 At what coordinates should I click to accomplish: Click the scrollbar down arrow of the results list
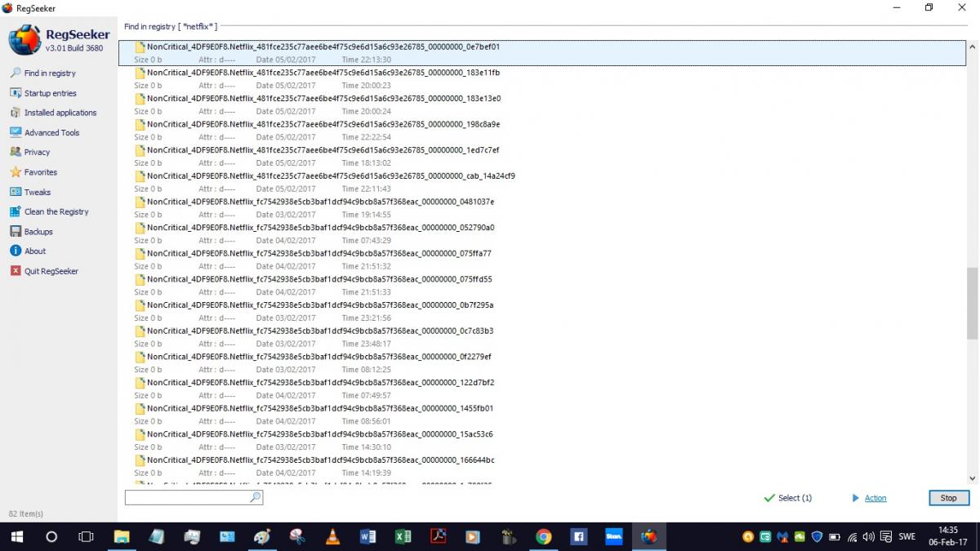[x=972, y=478]
